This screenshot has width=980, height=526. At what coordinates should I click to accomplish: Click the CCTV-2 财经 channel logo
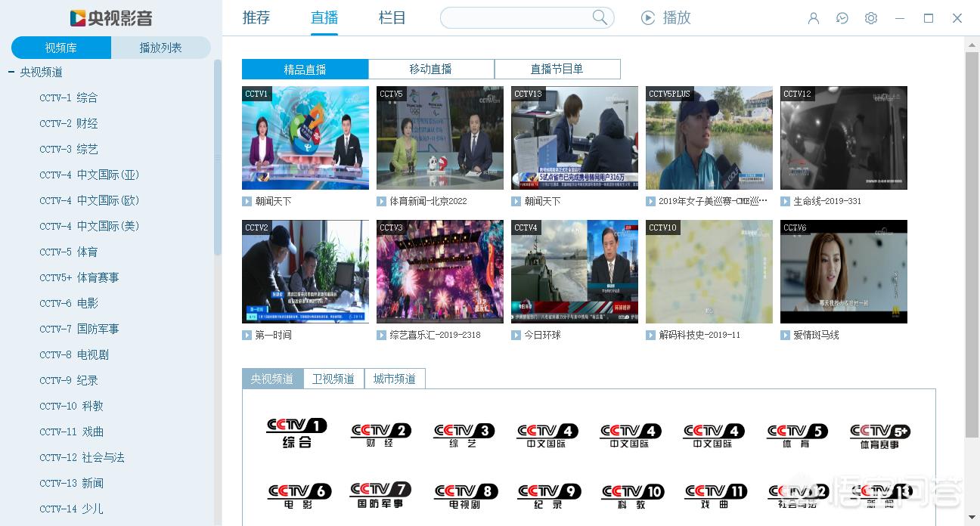point(380,435)
